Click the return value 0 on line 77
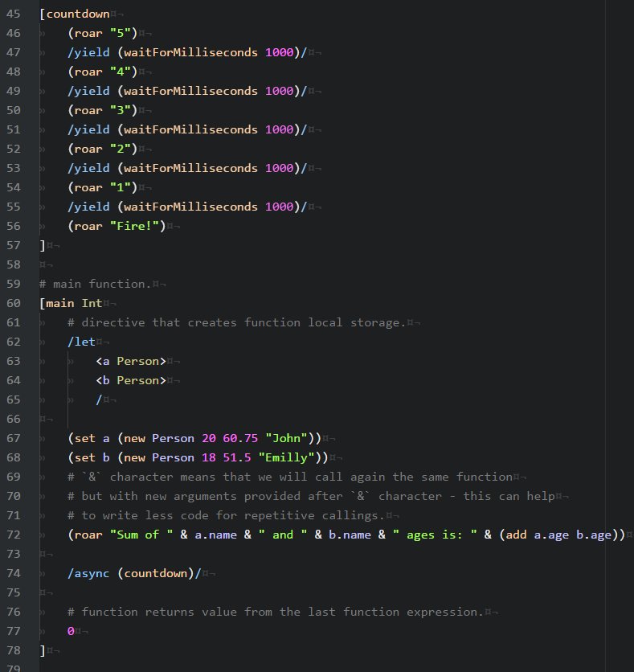Viewport: 634px width, 672px height. click(71, 631)
